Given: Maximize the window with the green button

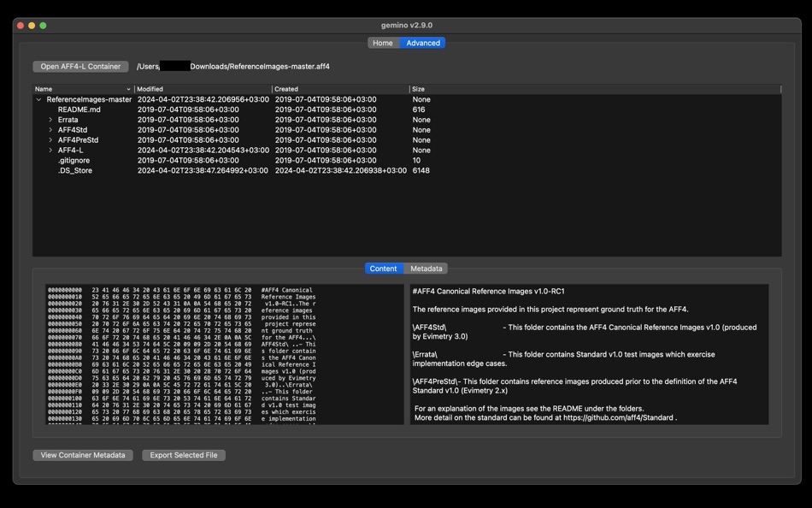Looking at the screenshot, I should point(43,26).
